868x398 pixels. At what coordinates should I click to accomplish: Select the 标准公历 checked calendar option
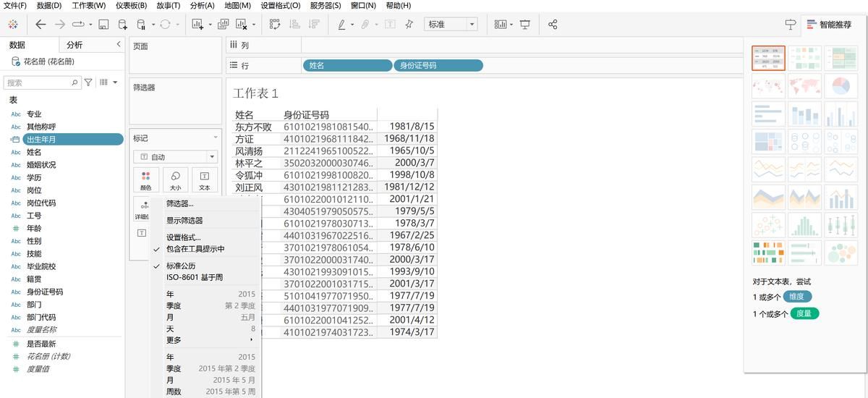(181, 266)
